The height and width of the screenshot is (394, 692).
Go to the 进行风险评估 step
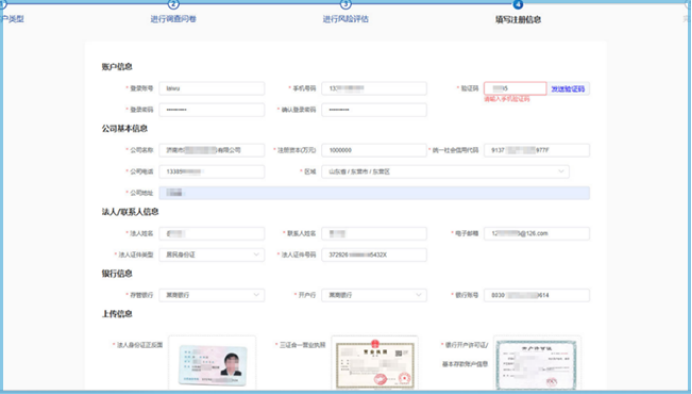tap(345, 19)
